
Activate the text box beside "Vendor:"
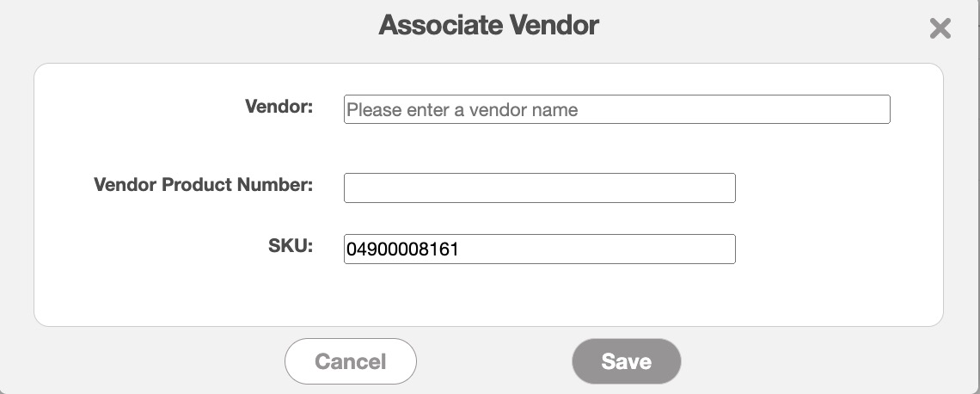click(616, 109)
